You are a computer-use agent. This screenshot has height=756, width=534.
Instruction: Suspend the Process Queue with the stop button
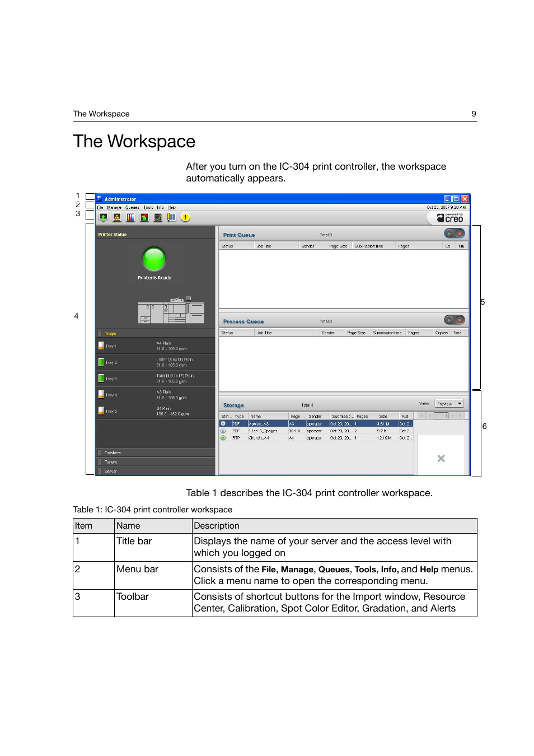[460, 320]
